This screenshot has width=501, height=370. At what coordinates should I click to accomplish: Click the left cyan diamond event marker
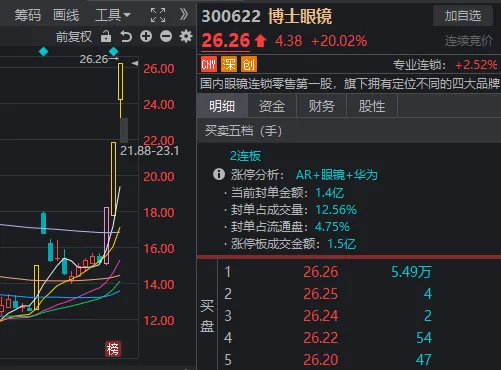(x=44, y=52)
